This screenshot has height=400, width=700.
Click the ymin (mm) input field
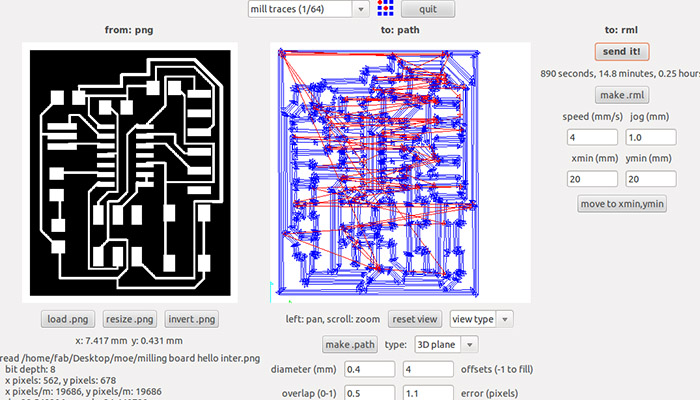coord(650,179)
